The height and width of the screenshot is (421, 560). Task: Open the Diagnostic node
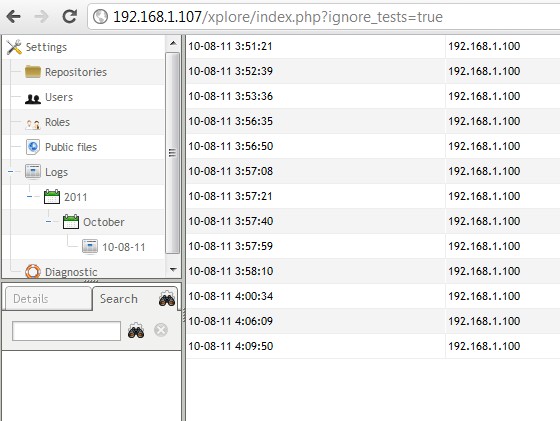tap(71, 272)
